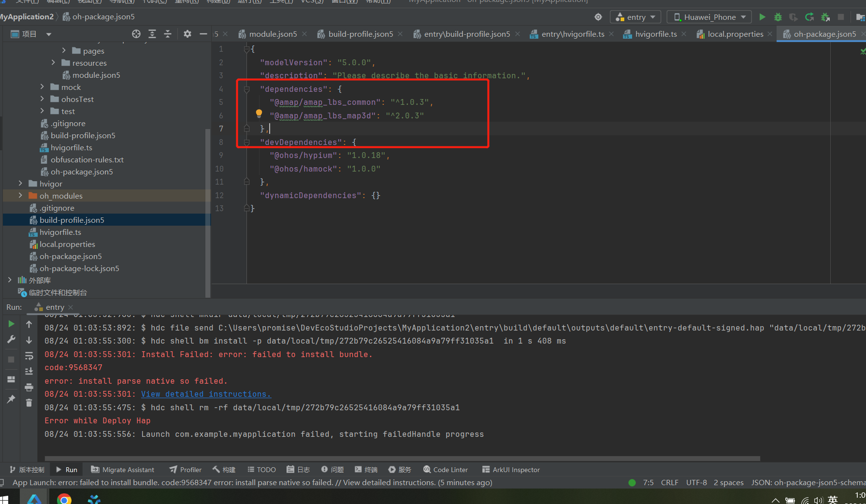Close the local.properties tab
This screenshot has width=866, height=504.
click(770, 34)
